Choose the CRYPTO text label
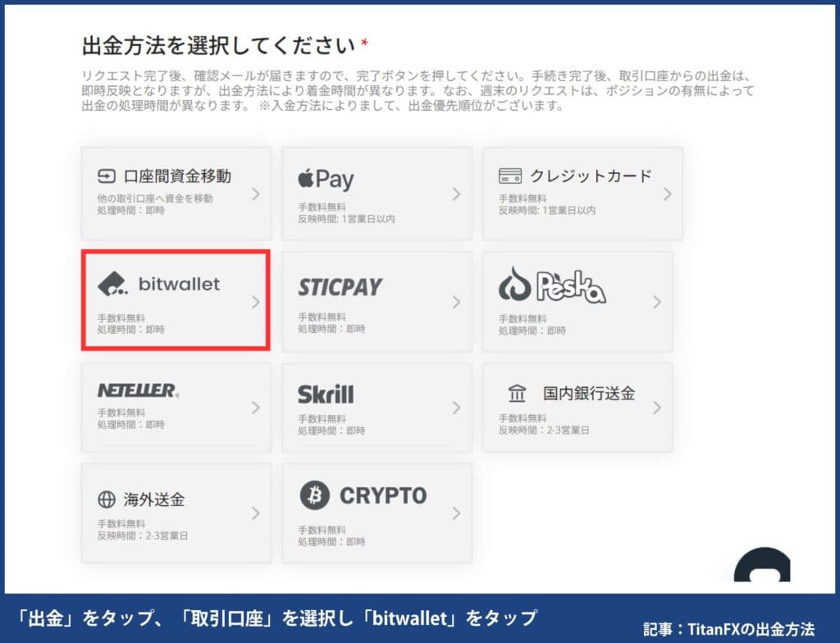 click(384, 495)
